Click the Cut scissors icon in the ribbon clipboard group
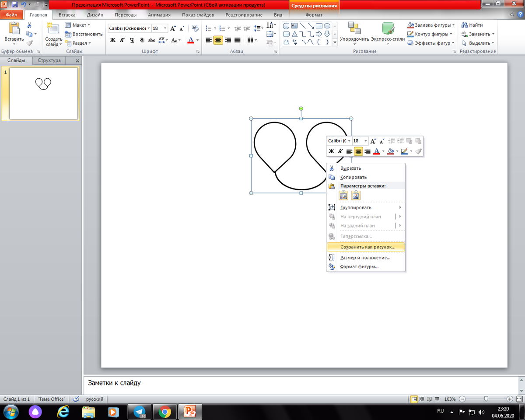This screenshot has height=420, width=525. pyautogui.click(x=29, y=25)
